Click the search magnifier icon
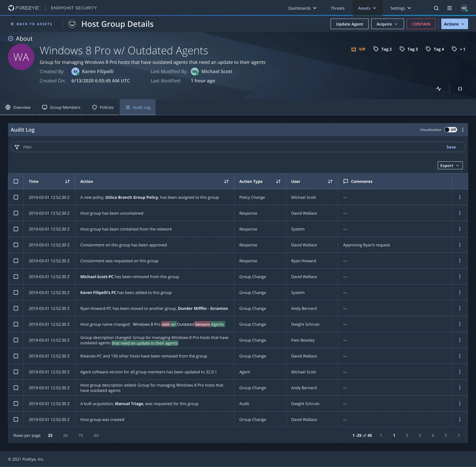The width and height of the screenshot is (476, 467). coord(436,8)
